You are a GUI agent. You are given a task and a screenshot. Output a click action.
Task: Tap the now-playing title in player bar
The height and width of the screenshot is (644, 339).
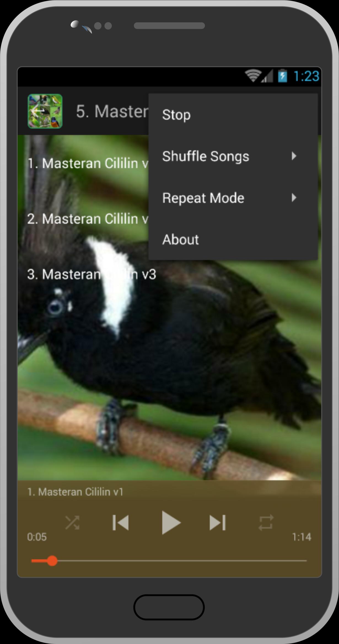coord(75,492)
